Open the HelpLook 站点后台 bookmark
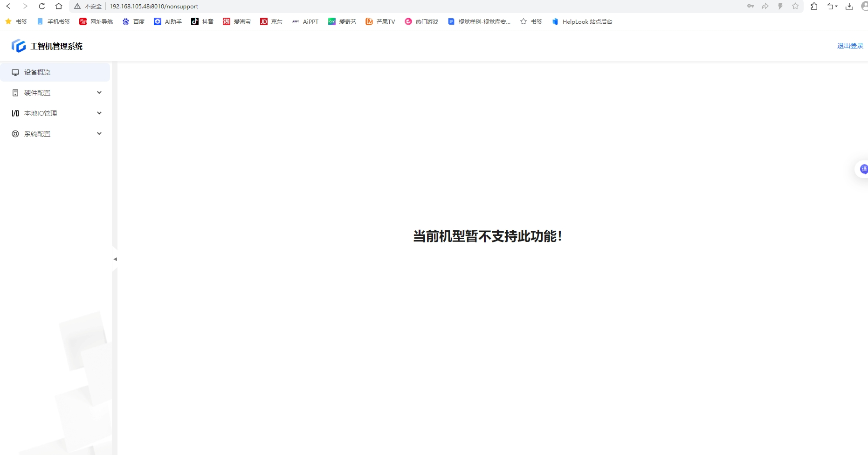 coord(582,21)
